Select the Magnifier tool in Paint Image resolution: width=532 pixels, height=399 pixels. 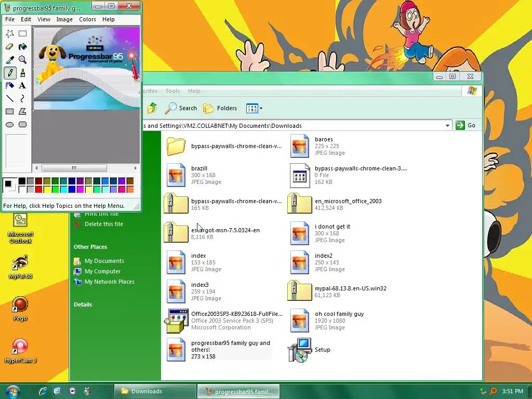click(22, 60)
